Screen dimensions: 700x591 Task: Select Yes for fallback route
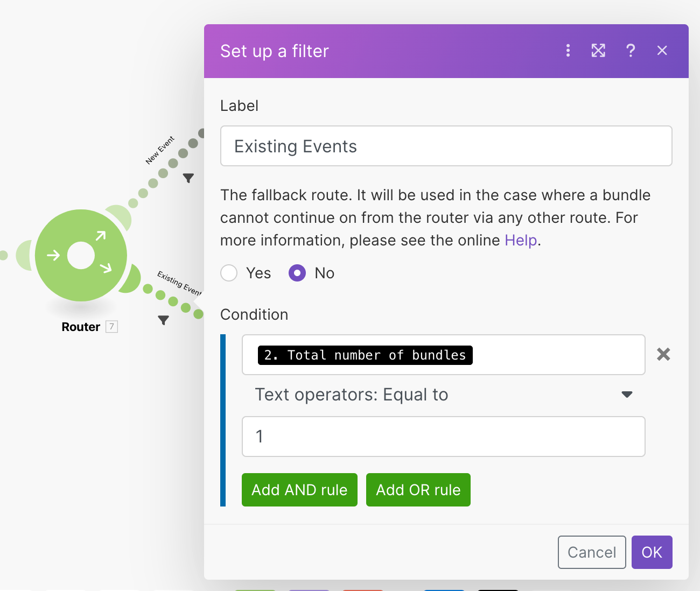click(x=229, y=273)
